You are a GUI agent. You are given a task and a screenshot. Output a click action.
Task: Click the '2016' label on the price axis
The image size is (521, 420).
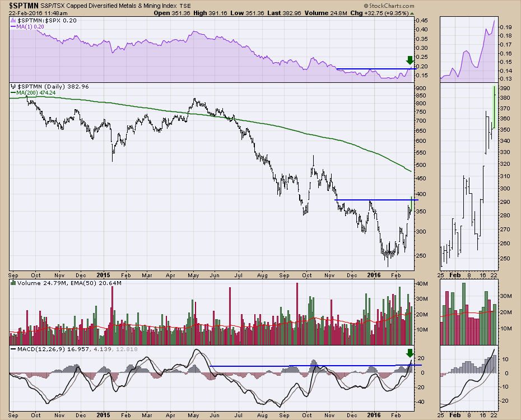click(374, 276)
